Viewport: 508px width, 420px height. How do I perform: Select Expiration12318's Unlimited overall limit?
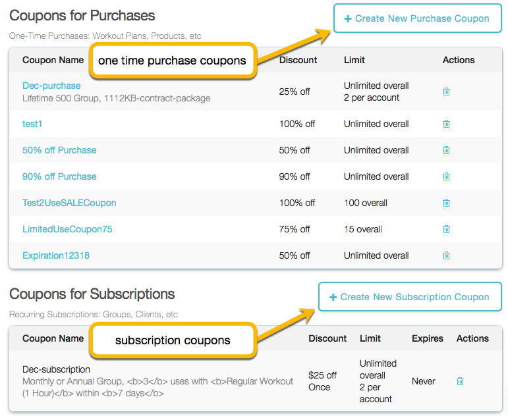pos(376,255)
